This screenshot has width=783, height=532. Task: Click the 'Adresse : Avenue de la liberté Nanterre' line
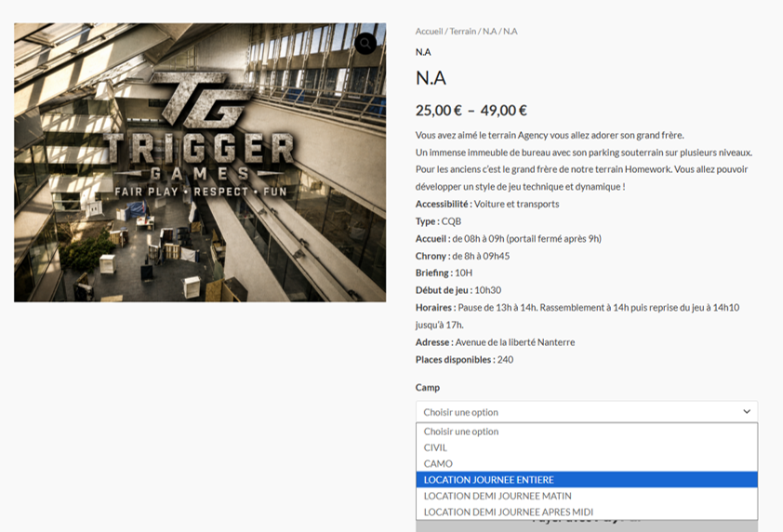pyautogui.click(x=495, y=342)
